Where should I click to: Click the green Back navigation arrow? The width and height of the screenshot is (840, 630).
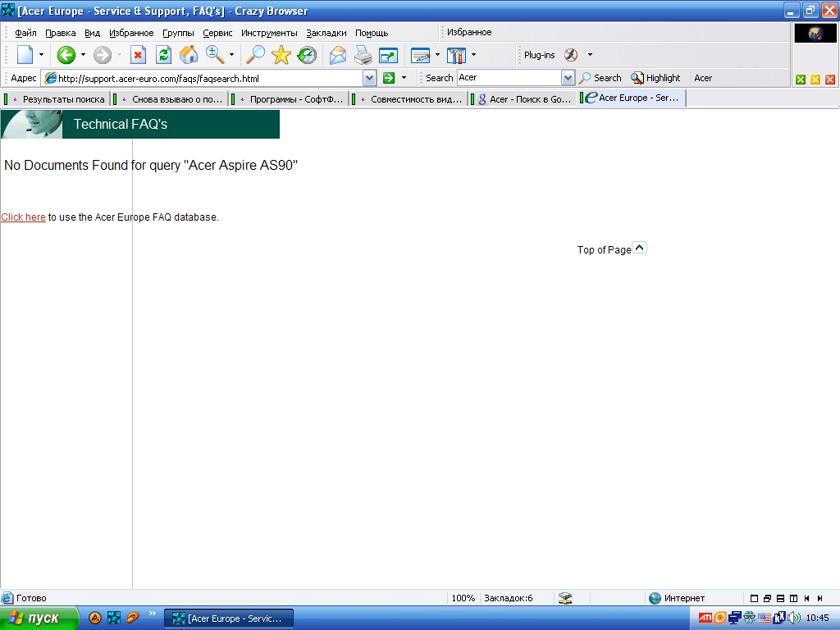[x=66, y=55]
